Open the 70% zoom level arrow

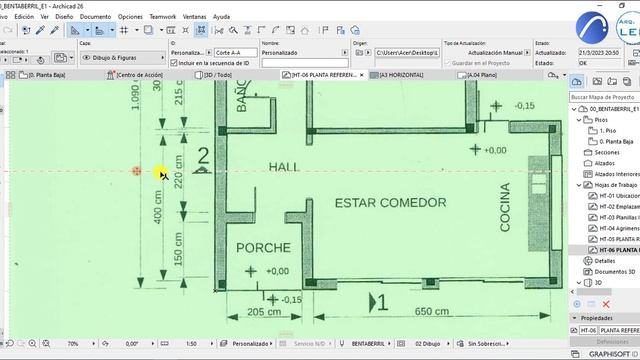coord(93,344)
